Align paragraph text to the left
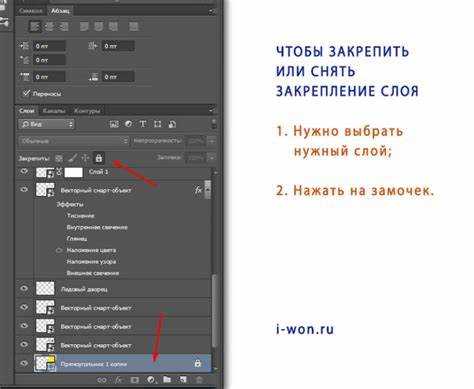Viewport: 474px width, 389px height. 35,26
